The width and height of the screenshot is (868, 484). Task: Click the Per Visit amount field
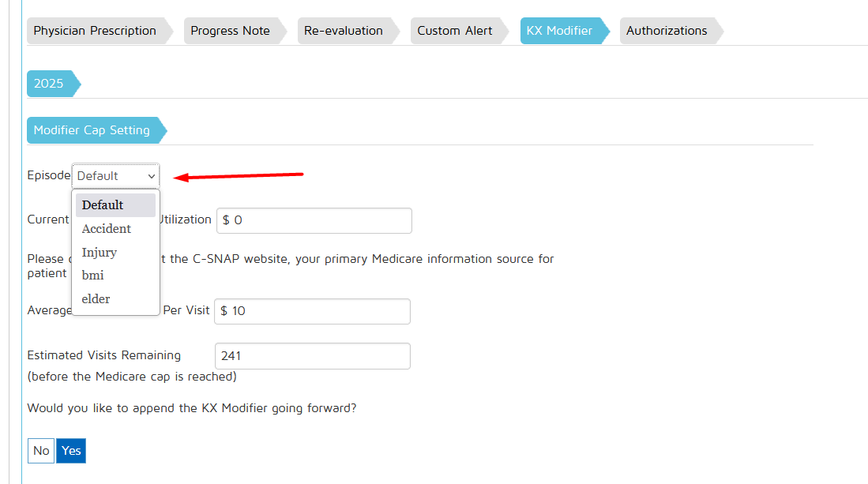tap(313, 311)
